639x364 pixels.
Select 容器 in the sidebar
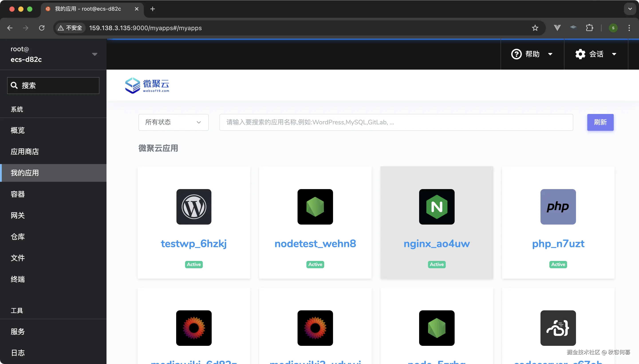tap(18, 194)
